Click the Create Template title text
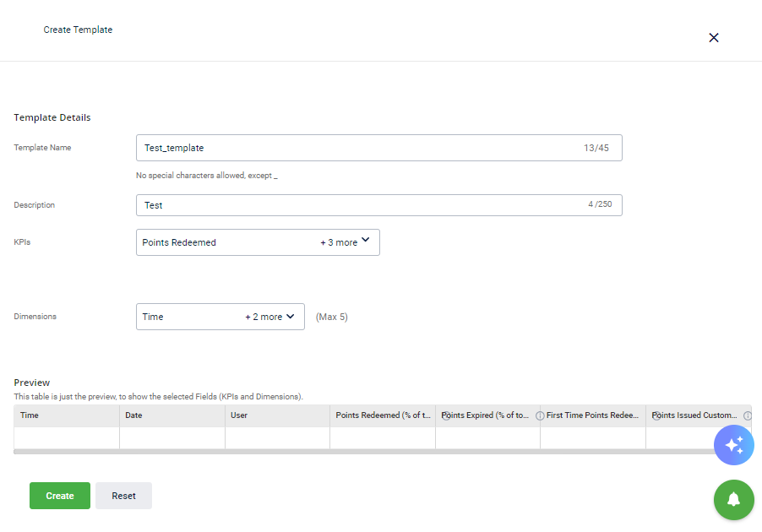This screenshot has width=762, height=532. click(78, 30)
